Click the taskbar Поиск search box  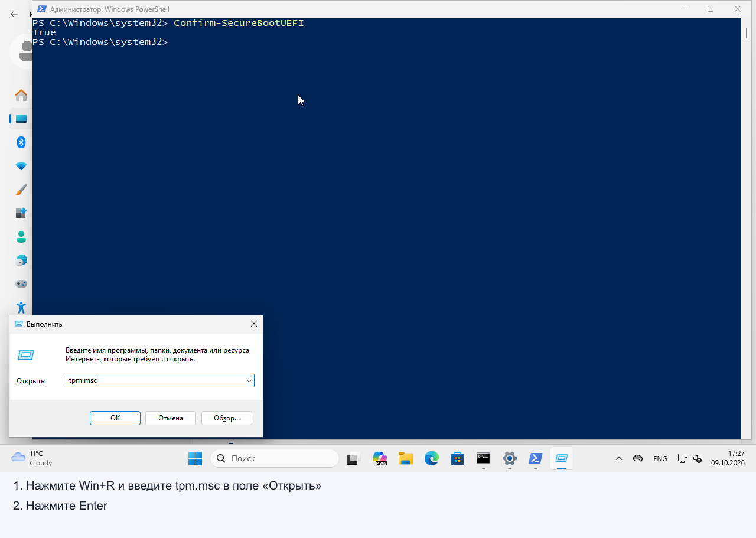click(x=275, y=458)
